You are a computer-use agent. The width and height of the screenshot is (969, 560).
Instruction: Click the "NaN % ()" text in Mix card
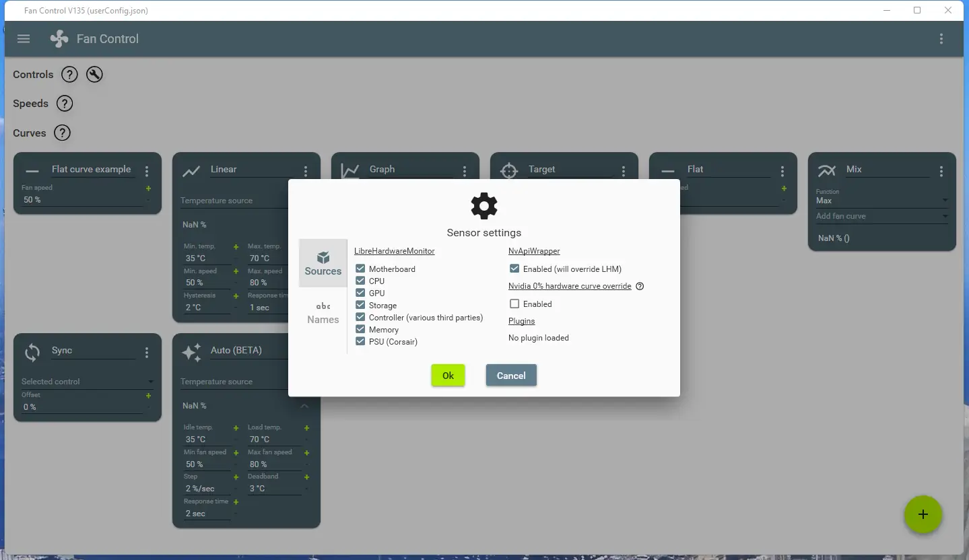point(834,238)
